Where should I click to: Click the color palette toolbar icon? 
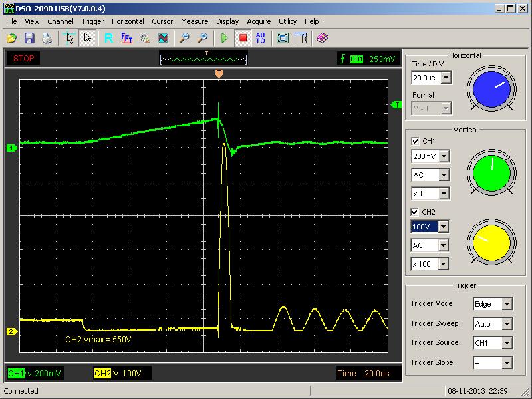click(145, 38)
